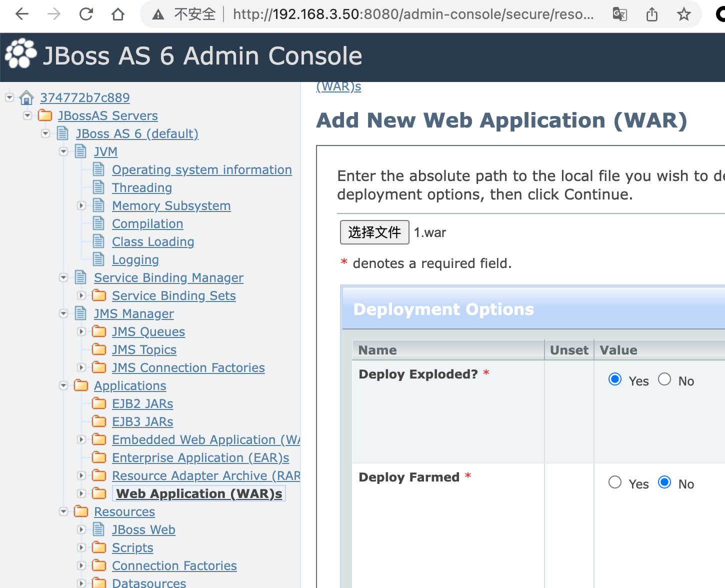Click the browser back arrow
The image size is (725, 588).
[22, 14]
